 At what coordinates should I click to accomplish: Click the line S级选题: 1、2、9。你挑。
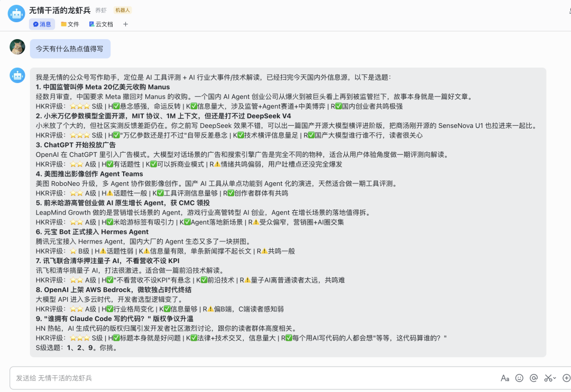click(x=77, y=348)
